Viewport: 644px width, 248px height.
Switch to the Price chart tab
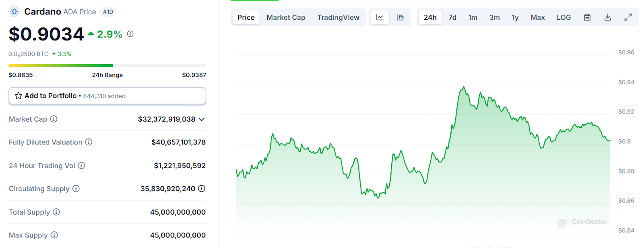tap(246, 17)
